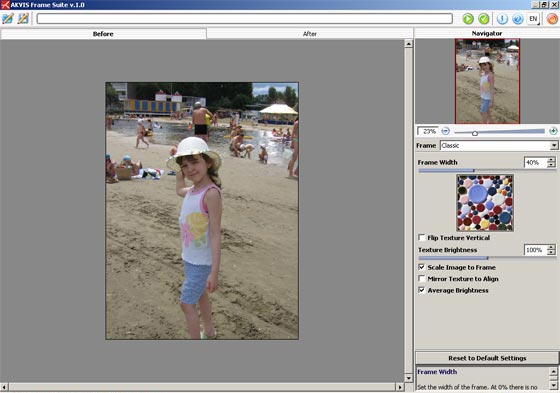Switch to the Before tab
Screen dimensions: 560x393
[x=103, y=34]
